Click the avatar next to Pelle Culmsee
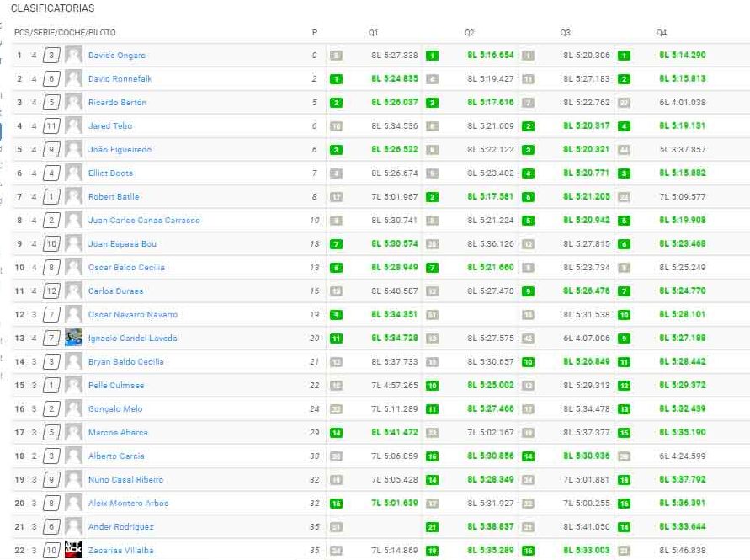The image size is (750, 560). click(73, 386)
